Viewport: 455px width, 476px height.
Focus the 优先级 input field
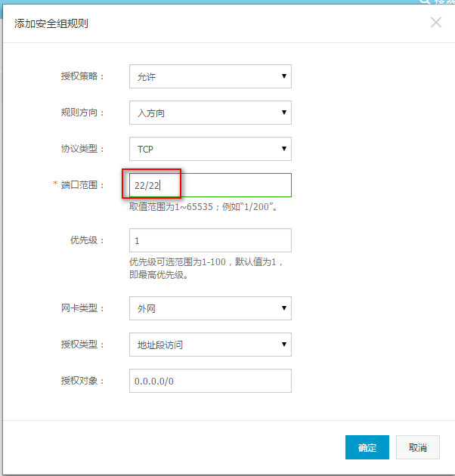point(210,240)
